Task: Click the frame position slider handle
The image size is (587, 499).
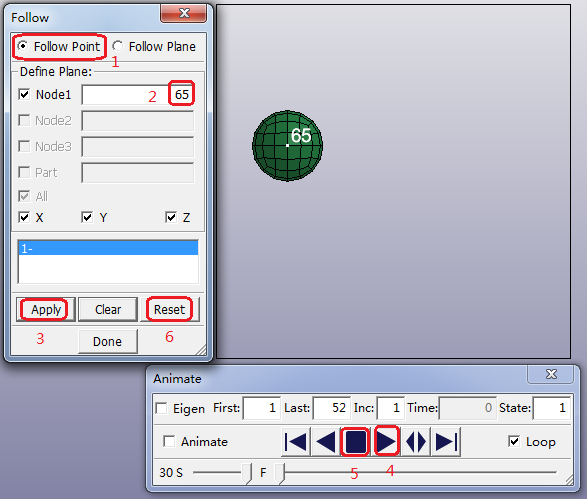Action: click(280, 473)
